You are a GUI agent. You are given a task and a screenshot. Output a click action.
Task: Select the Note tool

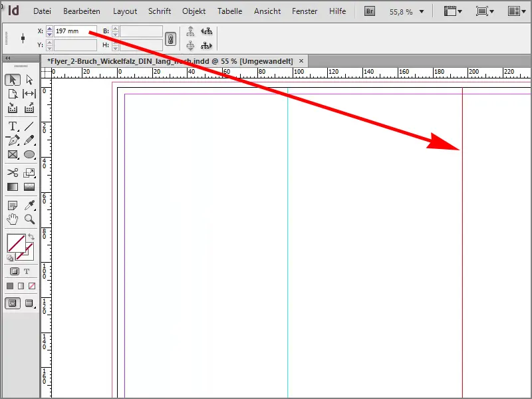[13, 205]
